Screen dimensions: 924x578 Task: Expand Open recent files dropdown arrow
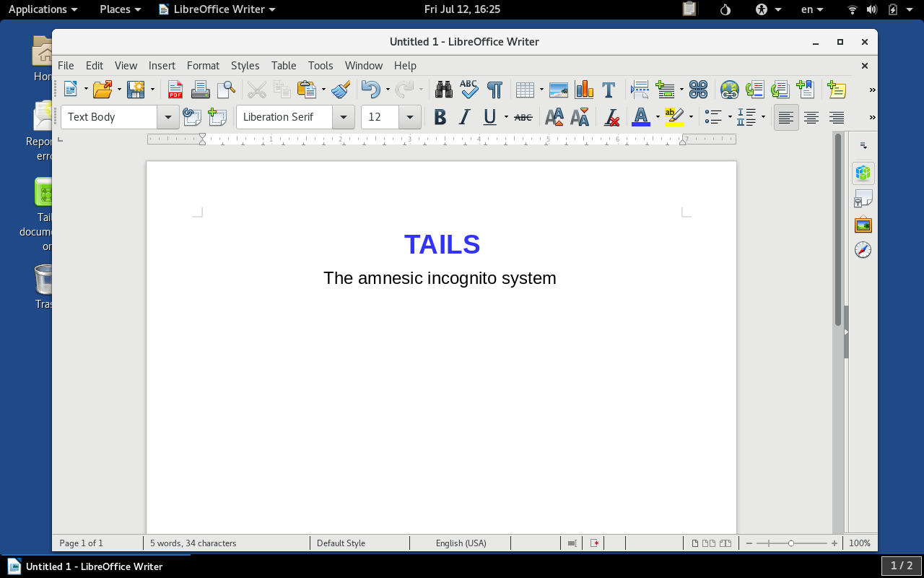(119, 90)
